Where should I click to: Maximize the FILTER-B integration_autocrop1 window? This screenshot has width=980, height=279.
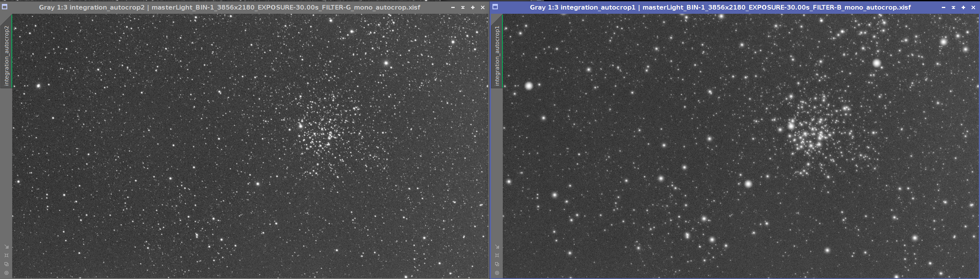(x=963, y=7)
